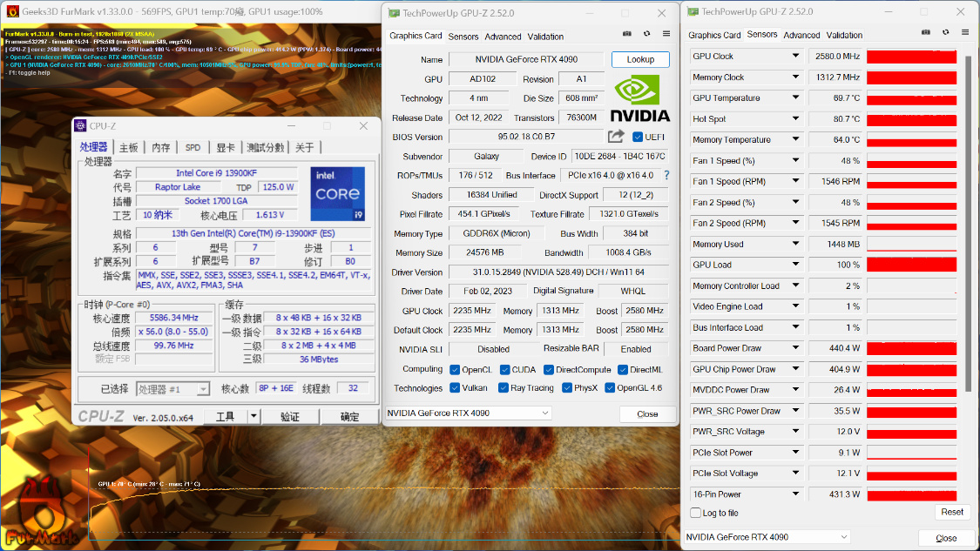Click the refresh icon in GPU-Z Sensors window

tap(946, 32)
